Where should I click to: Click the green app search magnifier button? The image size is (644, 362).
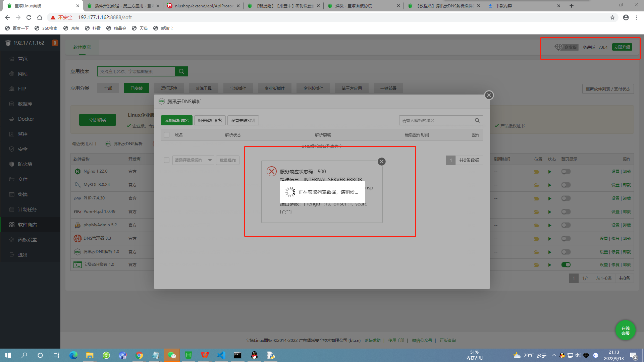pyautogui.click(x=181, y=71)
